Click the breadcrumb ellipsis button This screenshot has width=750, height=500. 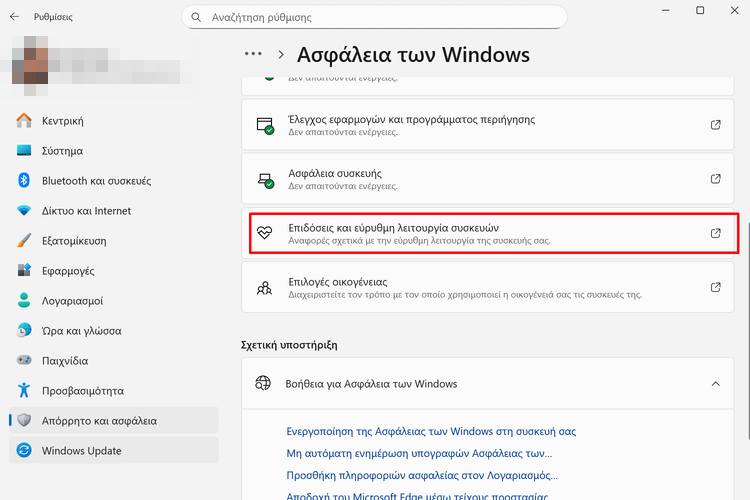253,54
